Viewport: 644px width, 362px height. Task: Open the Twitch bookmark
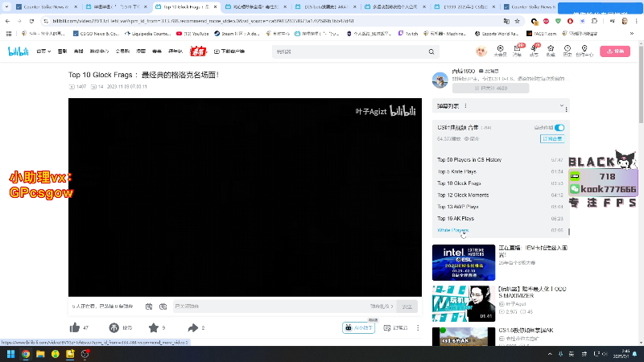point(408,34)
